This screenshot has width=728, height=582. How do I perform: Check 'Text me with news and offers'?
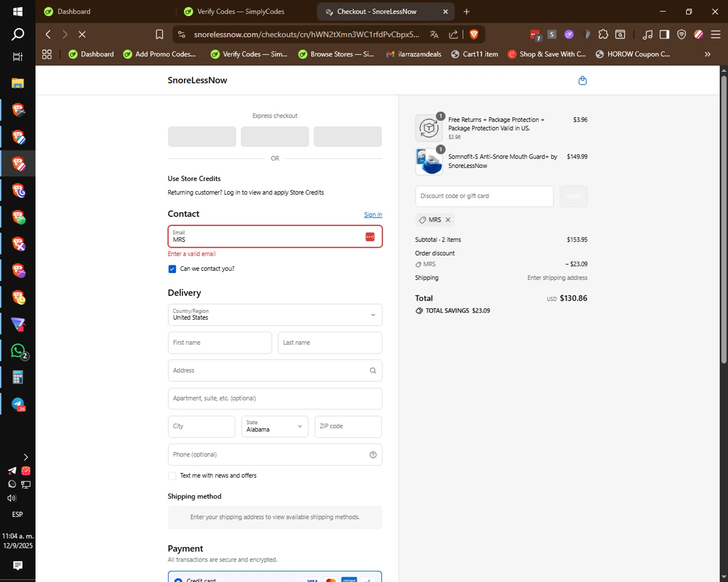click(x=172, y=476)
